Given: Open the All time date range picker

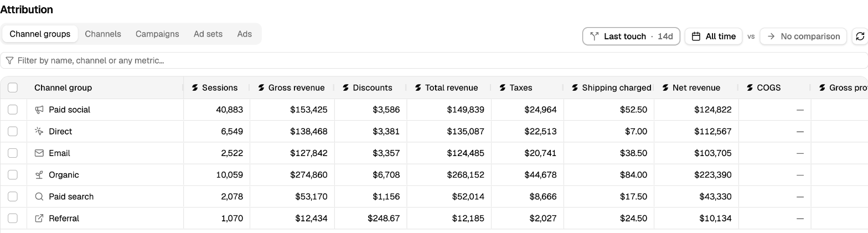Looking at the screenshot, I should 714,36.
